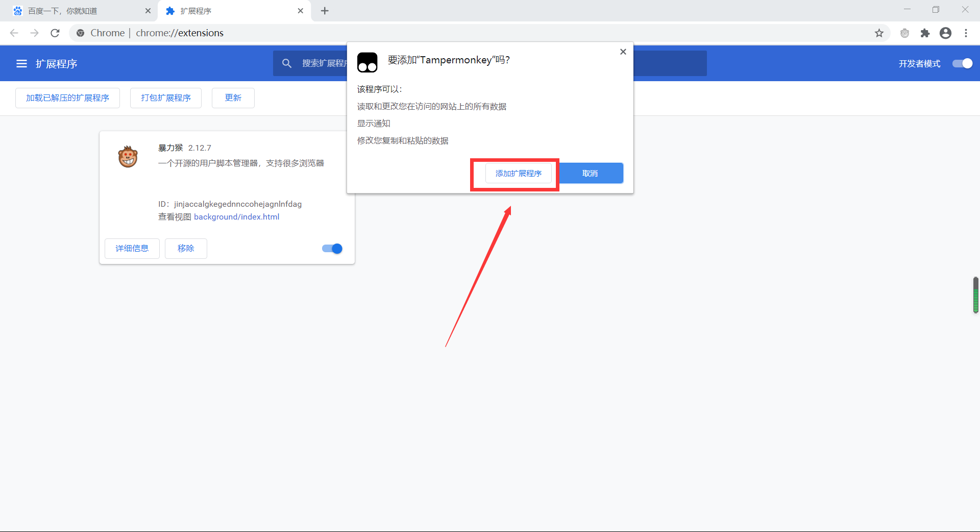
Task: Toggle developer mode switch
Action: [x=962, y=63]
